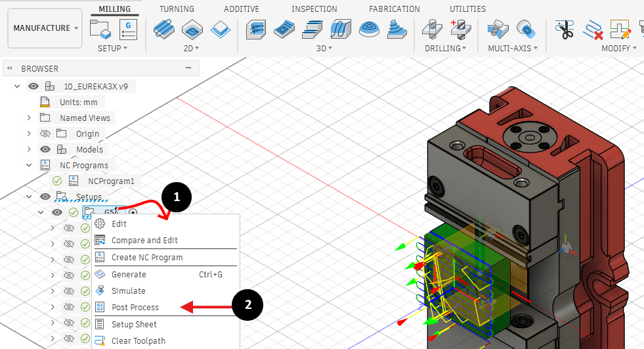Viewport: 644px width, 349px height.
Task: Select the Face milling tool
Action: point(221,30)
